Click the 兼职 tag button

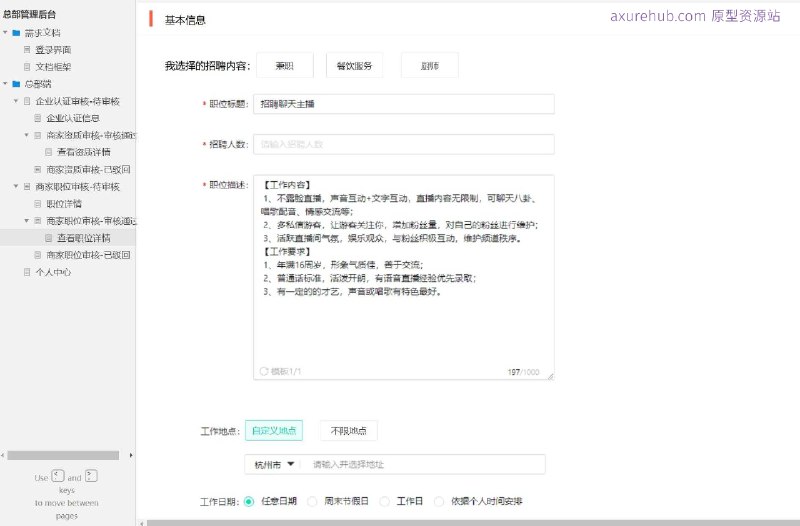(285, 65)
